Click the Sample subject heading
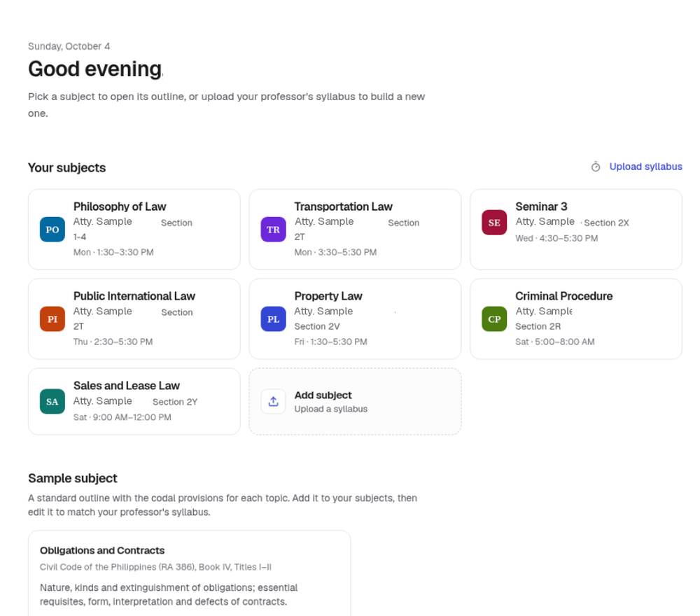This screenshot has height=616, width=700. click(72, 478)
